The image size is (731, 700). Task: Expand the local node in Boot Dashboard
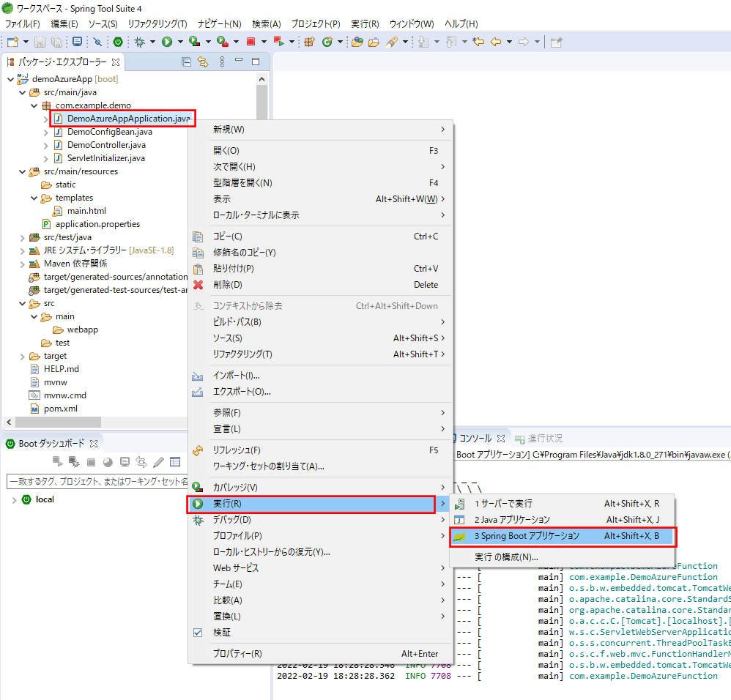click(14, 500)
